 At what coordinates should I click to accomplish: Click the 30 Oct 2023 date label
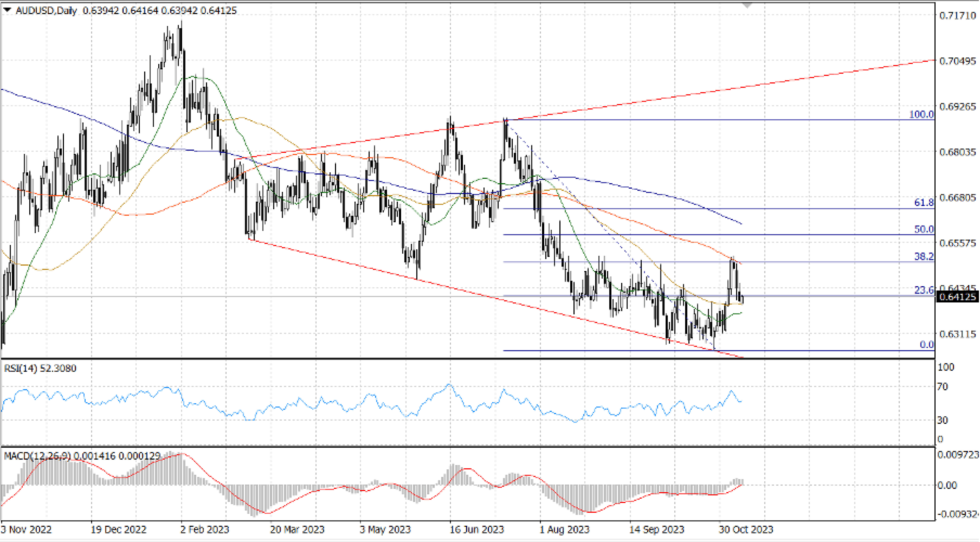pyautogui.click(x=746, y=530)
